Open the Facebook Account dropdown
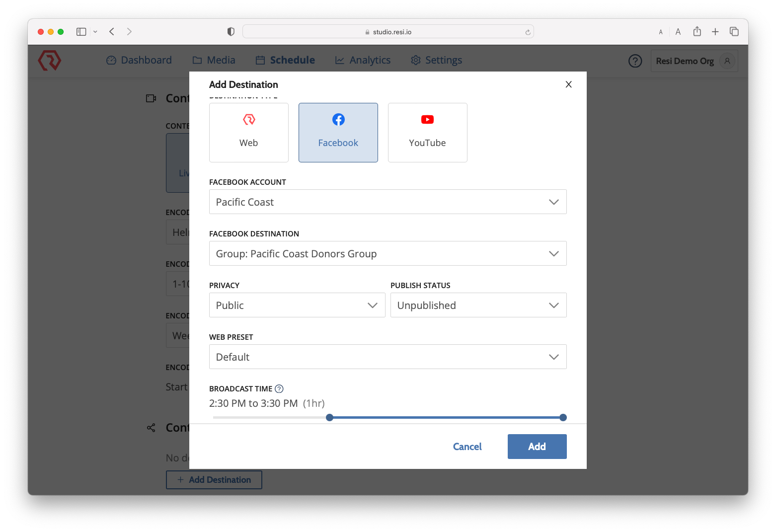Image resolution: width=776 pixels, height=532 pixels. pos(388,202)
